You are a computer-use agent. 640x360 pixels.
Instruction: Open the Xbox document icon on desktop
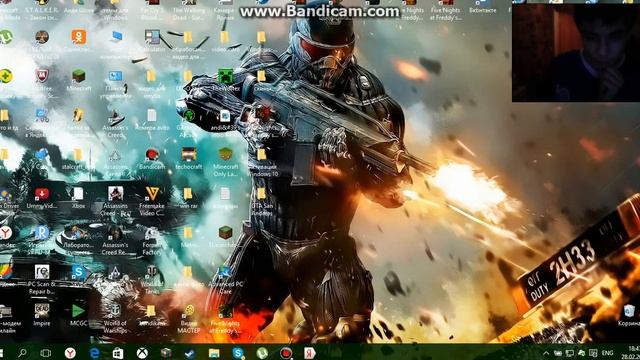point(78,198)
